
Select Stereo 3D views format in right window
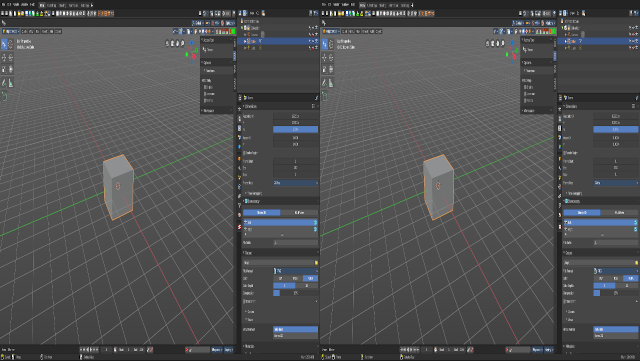(616, 335)
